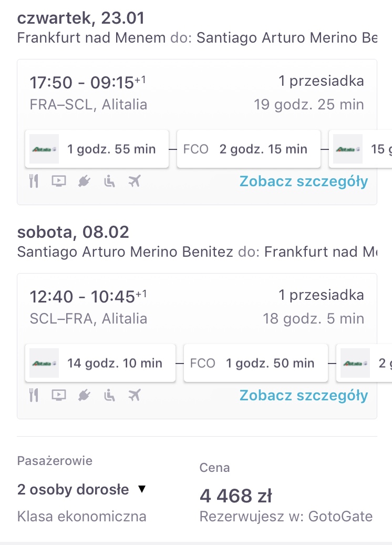Tap the 4 468 zł price

236,496
